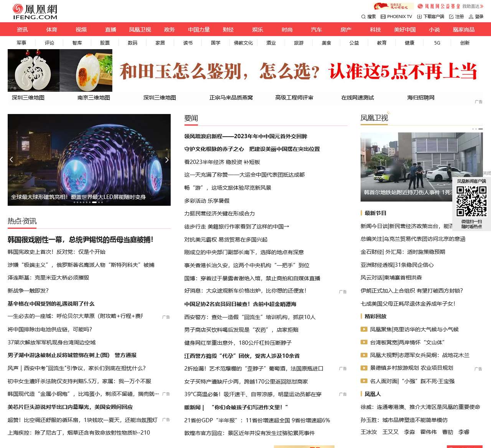Open the 凤凰网公益基金 banner link
The height and width of the screenshot is (448, 491).
(450, 6)
